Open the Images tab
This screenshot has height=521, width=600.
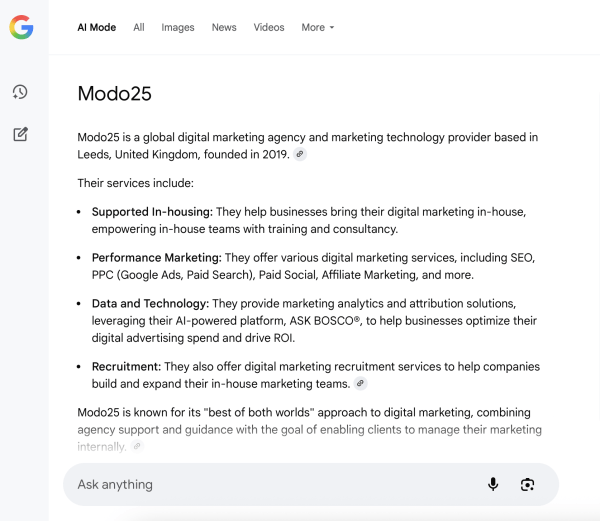178,28
